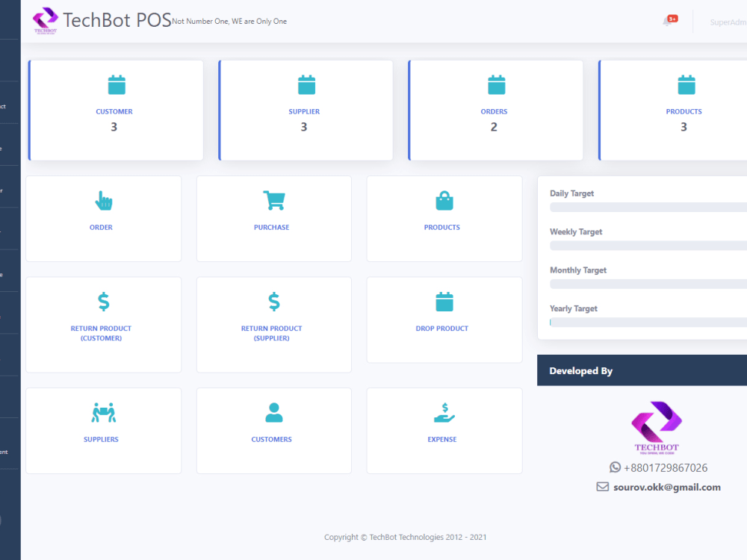Click the person Customers icon
Image resolution: width=747 pixels, height=560 pixels.
274,412
